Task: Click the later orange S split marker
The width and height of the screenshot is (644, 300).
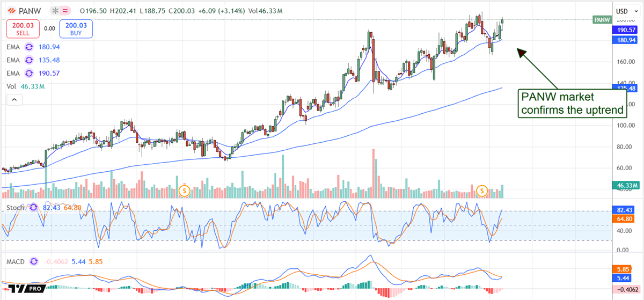Action: click(482, 190)
